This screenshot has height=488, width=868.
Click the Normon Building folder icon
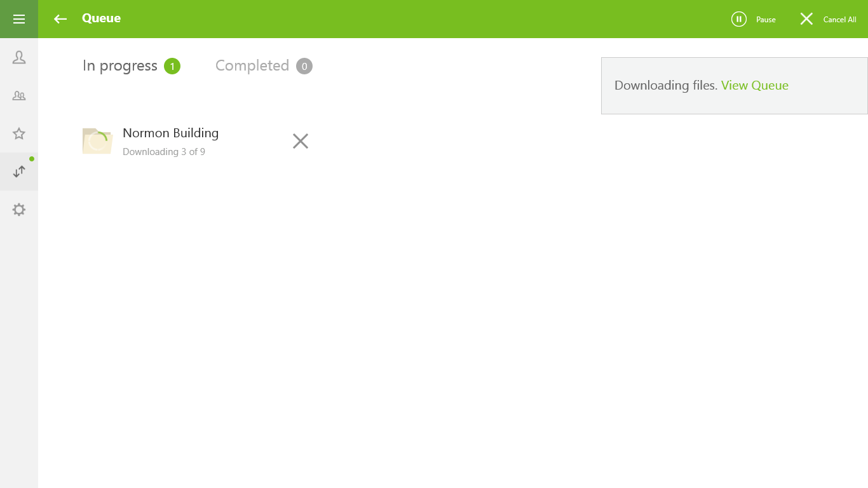pyautogui.click(x=97, y=141)
